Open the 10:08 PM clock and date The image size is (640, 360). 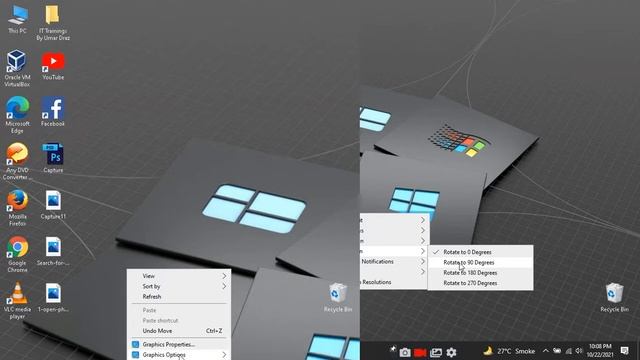click(x=600, y=351)
